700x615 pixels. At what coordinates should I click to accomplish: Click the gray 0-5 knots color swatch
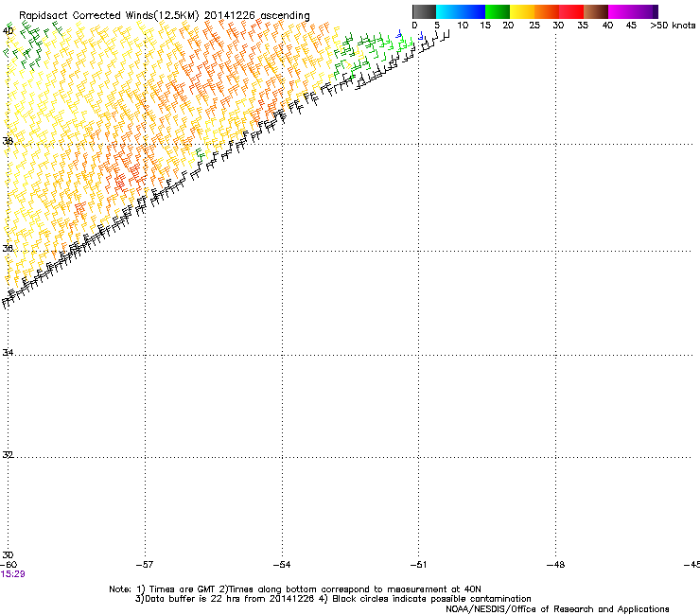click(424, 11)
